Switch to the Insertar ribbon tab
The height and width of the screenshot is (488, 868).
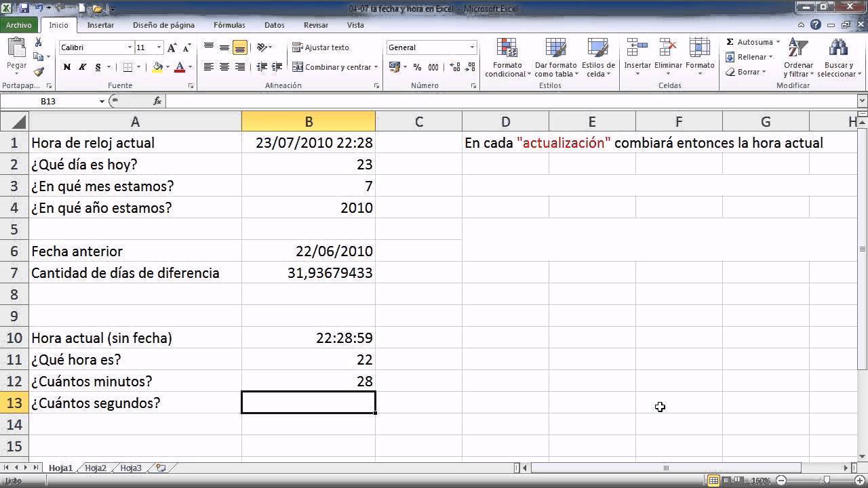click(x=100, y=25)
